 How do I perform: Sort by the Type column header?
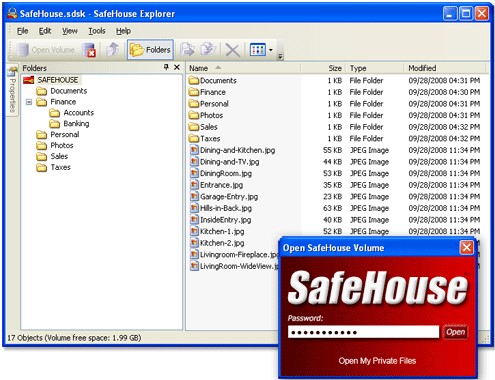pyautogui.click(x=375, y=68)
